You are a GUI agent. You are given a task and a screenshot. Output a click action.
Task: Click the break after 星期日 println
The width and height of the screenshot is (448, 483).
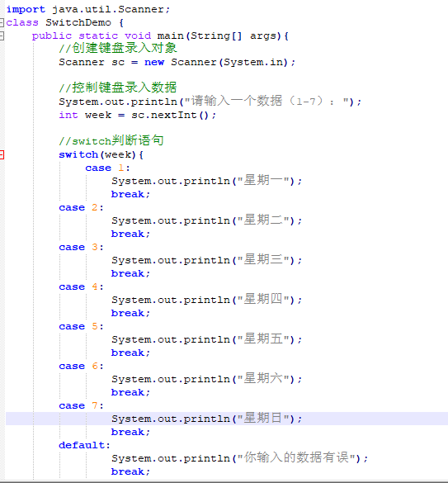[x=130, y=432]
